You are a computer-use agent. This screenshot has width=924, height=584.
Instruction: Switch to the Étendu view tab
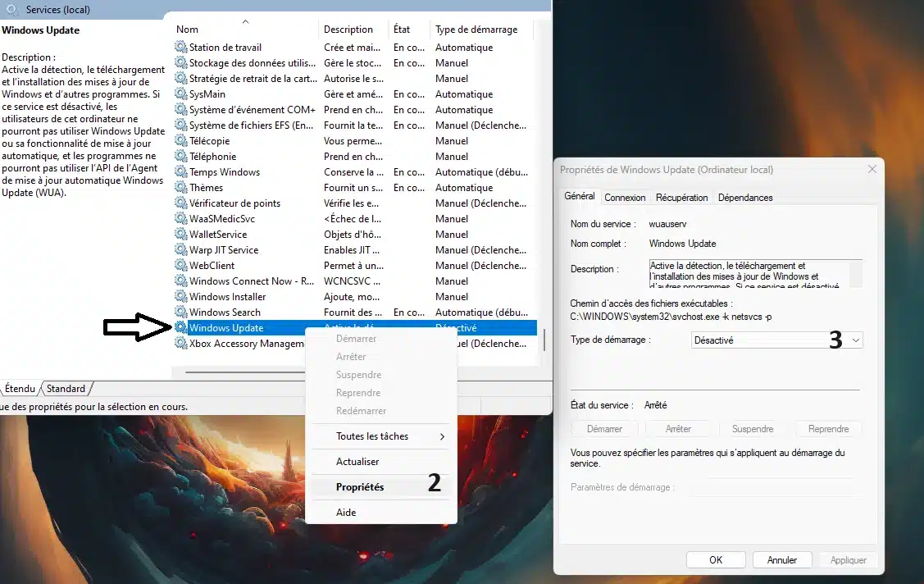tap(20, 388)
